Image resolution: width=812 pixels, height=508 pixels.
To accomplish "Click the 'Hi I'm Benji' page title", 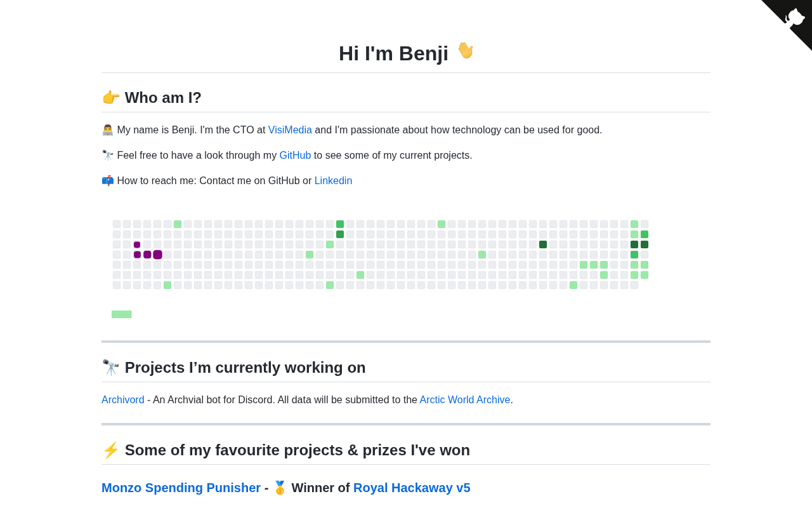I will click(x=393, y=53).
